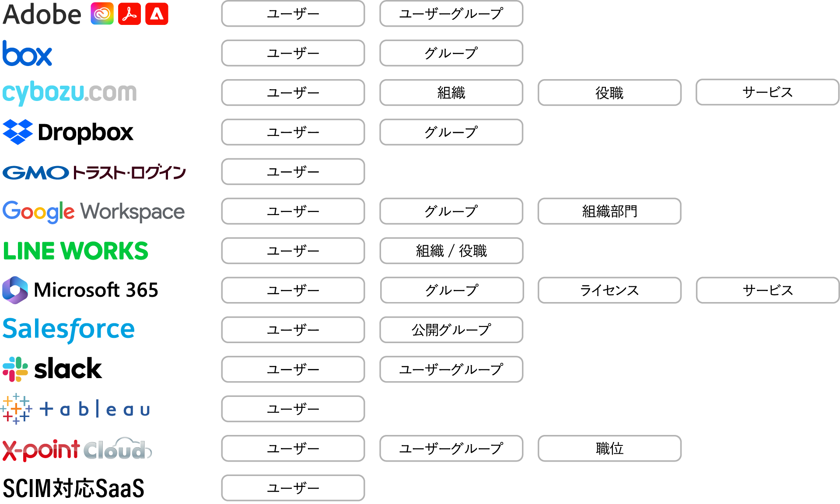Click the Adobe Creative Cloud icon
The image size is (840, 504).
click(x=102, y=14)
